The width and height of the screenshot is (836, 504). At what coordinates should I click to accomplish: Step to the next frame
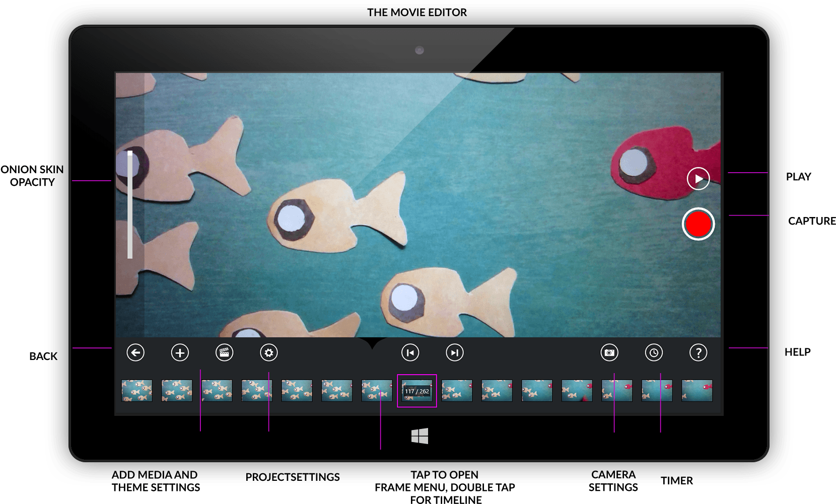(455, 352)
